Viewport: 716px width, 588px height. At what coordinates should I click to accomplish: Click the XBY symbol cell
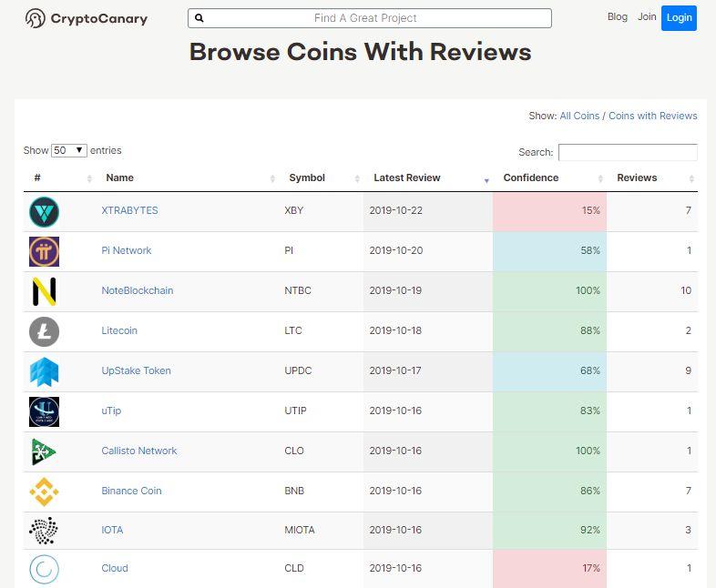pyautogui.click(x=294, y=210)
